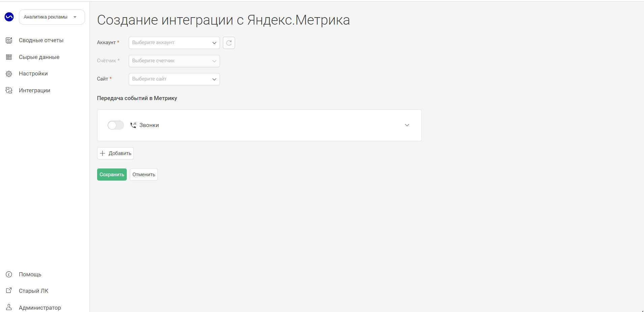Open Старый ЛК link in sidebar
This screenshot has width=644, height=312.
click(34, 291)
